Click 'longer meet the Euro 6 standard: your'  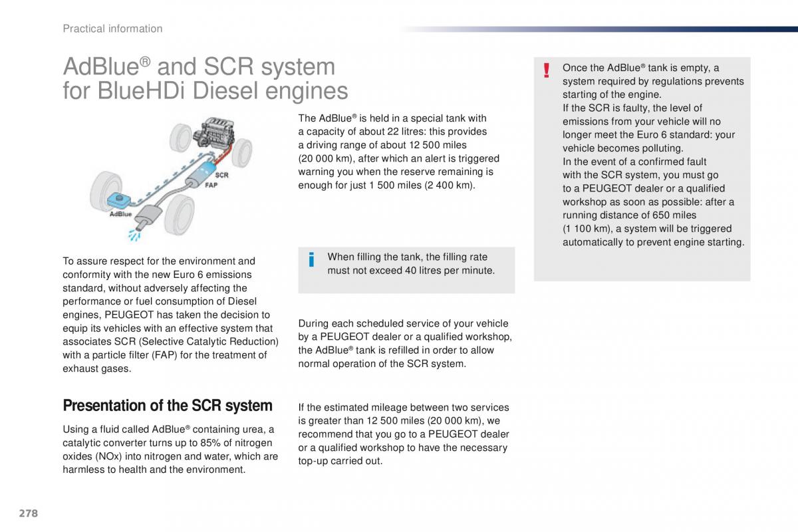649,135
